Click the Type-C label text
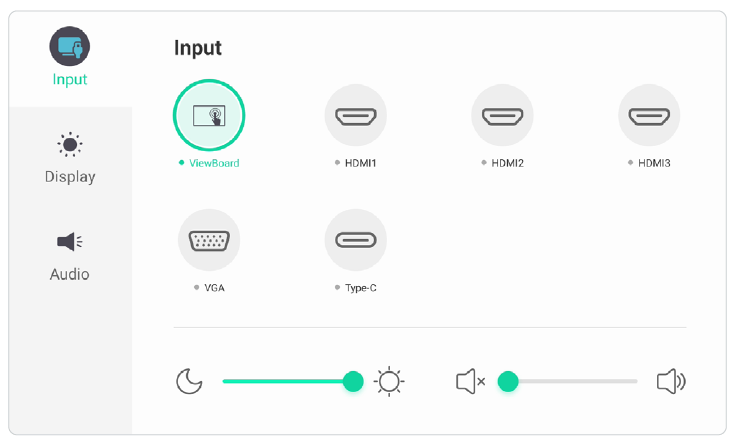Viewport: 740px width, 448px height. click(x=361, y=288)
